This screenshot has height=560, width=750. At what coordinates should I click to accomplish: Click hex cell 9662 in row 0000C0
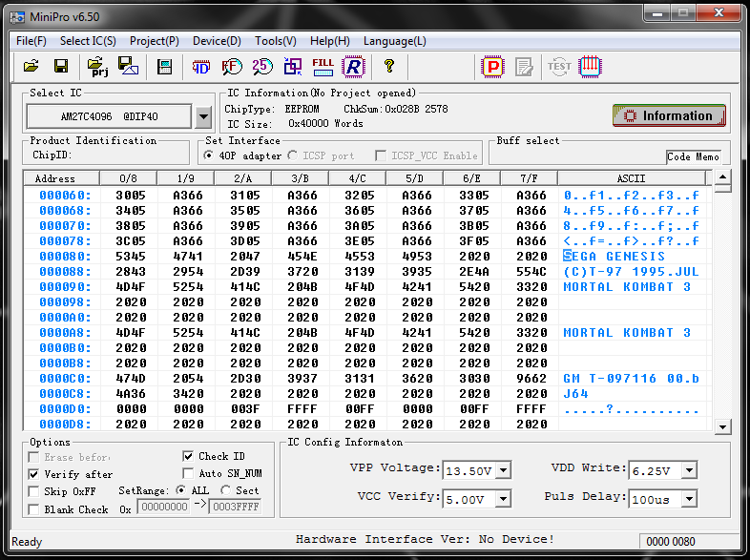(531, 379)
